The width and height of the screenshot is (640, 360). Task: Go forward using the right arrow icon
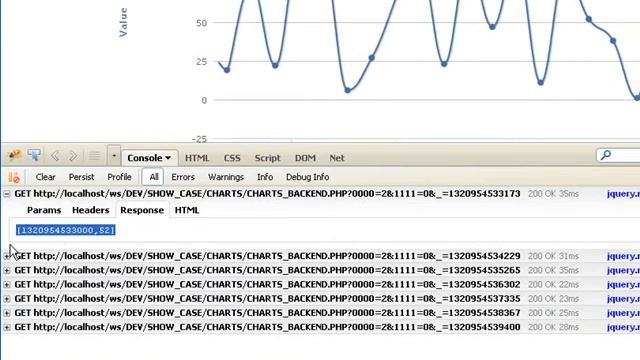(73, 156)
